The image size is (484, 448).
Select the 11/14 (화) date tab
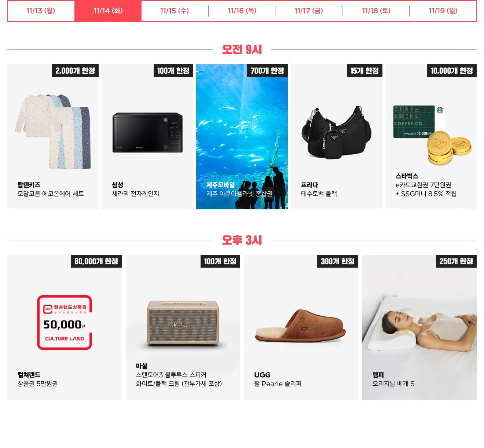click(x=108, y=11)
